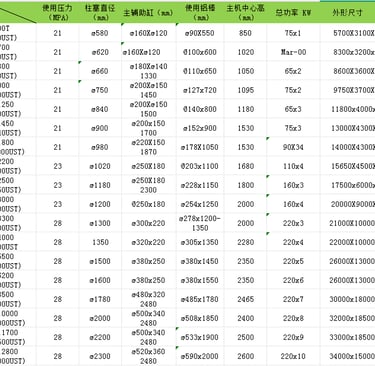Click the ø1600 plunger diameter cell

[x=100, y=280]
